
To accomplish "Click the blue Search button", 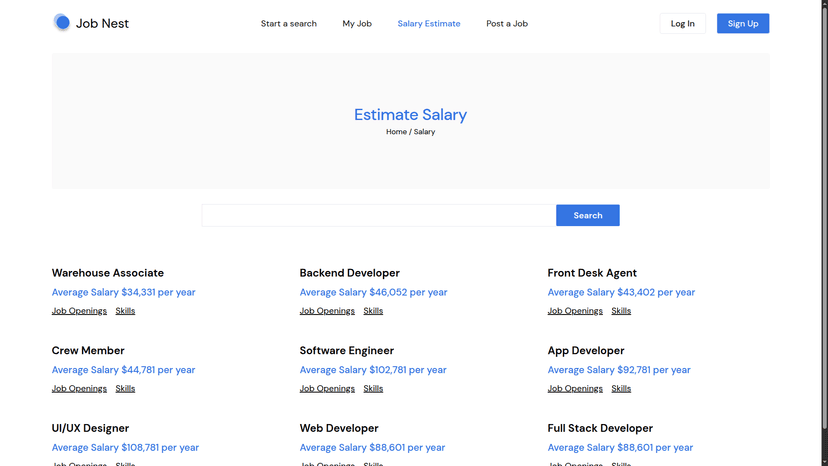I will tap(588, 215).
